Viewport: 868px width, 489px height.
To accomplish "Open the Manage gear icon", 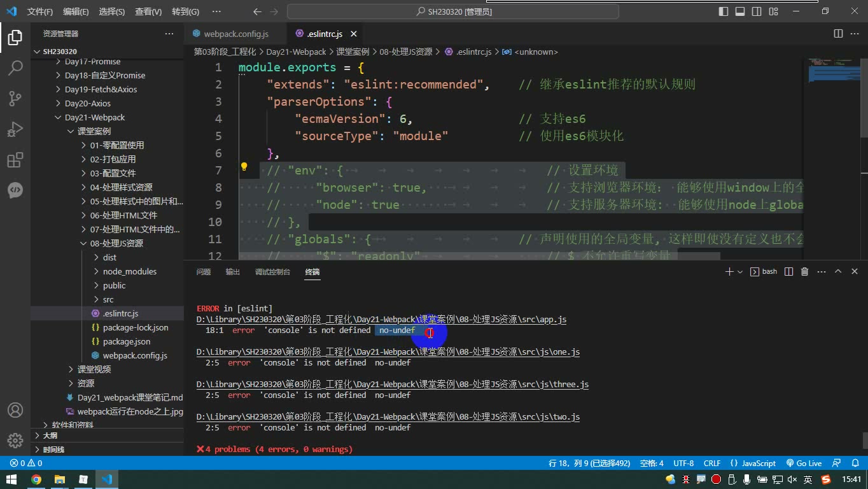I will (x=15, y=440).
